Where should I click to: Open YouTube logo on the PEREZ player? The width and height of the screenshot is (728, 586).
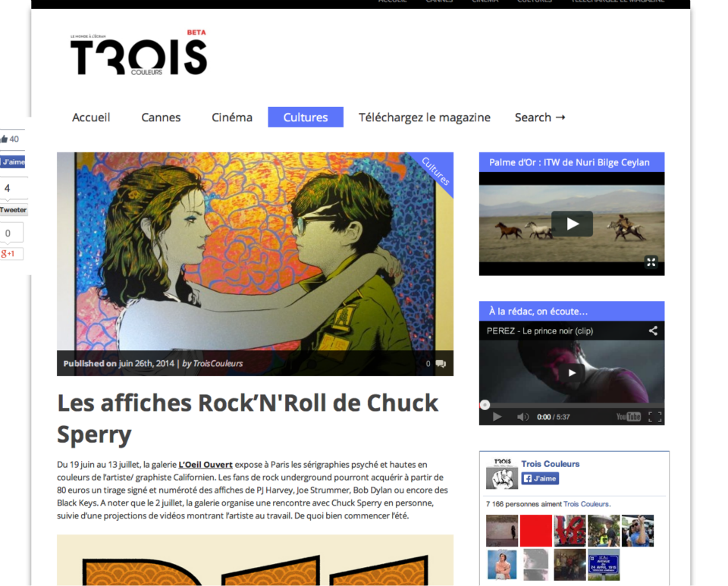(x=628, y=417)
